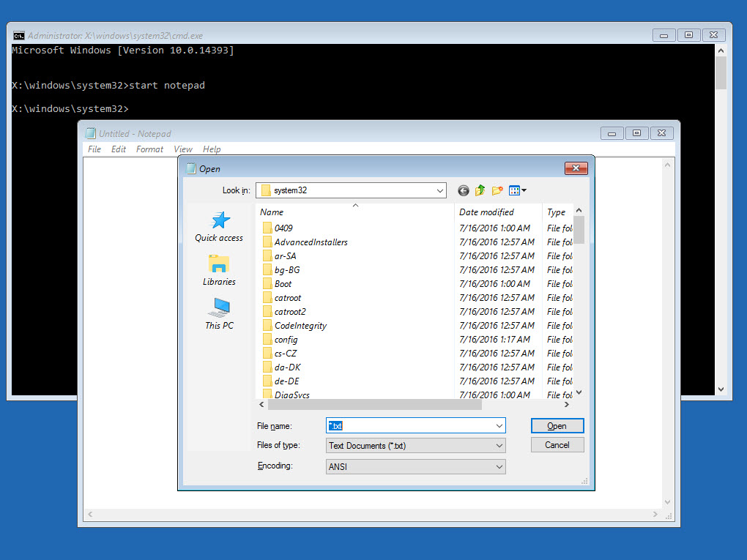Open Notepad Edit menu
The image size is (747, 560).
coord(119,149)
